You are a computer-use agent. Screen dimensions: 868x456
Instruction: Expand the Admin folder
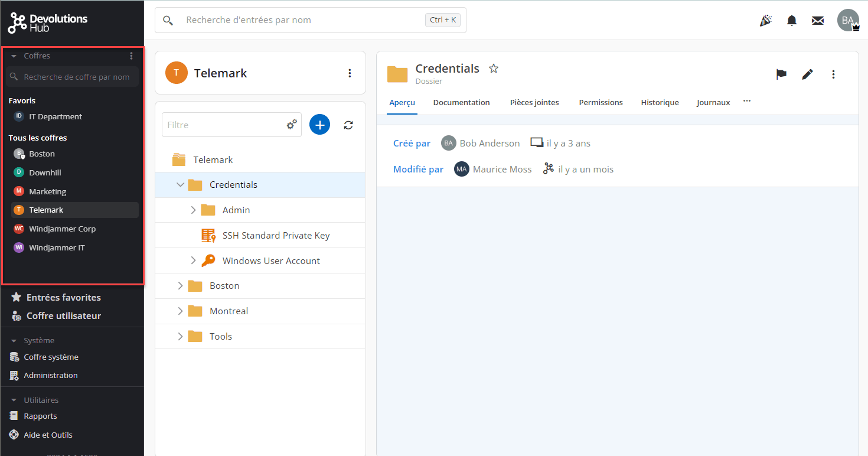click(x=193, y=210)
